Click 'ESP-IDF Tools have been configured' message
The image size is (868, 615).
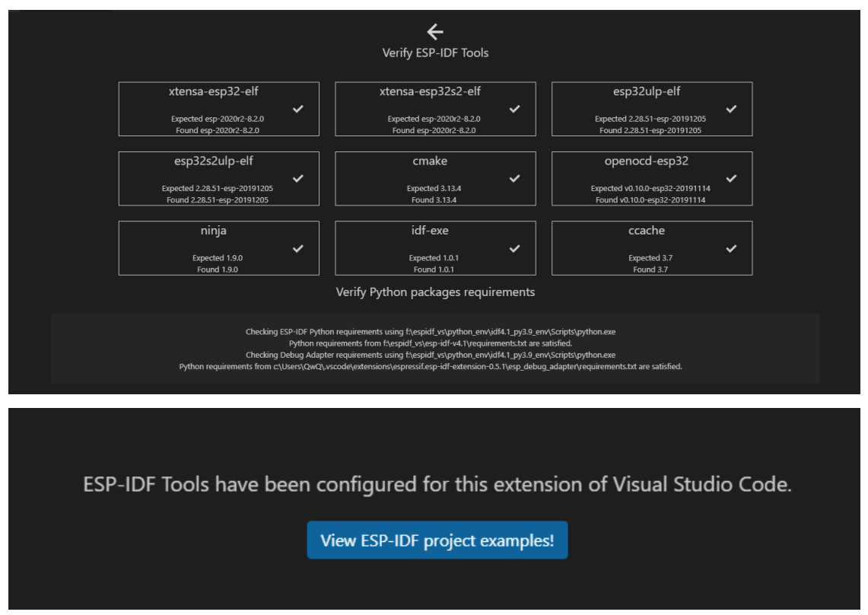point(437,485)
